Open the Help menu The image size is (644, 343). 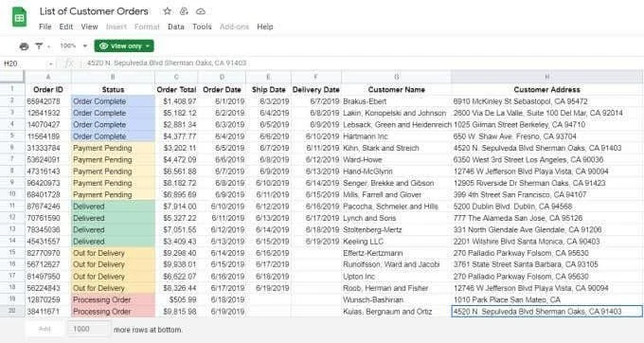[x=265, y=27]
